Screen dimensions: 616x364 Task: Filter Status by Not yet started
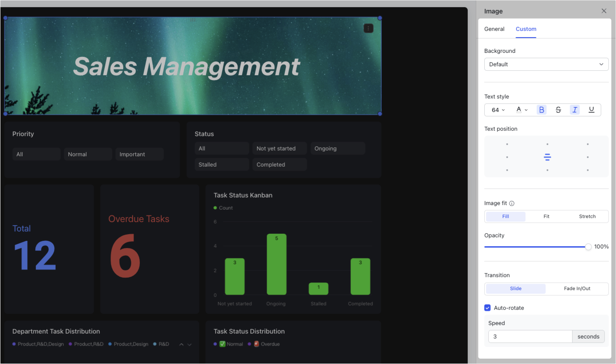[280, 148]
